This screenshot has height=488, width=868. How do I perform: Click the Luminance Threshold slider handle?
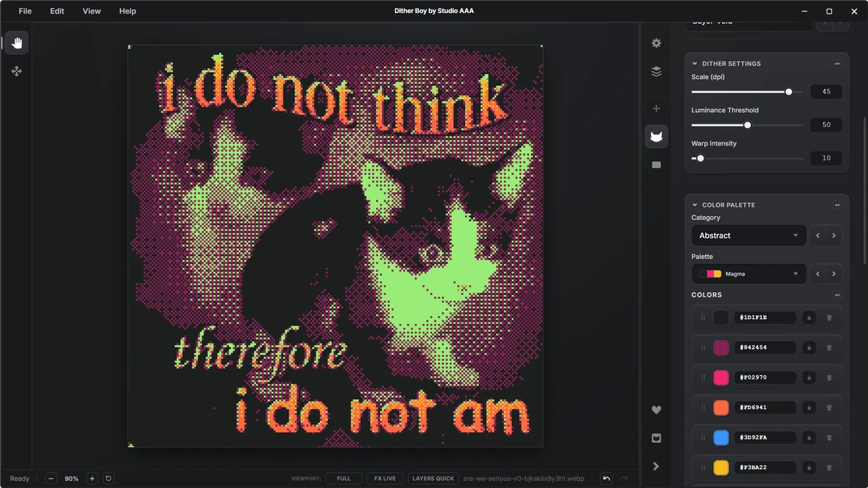(x=747, y=125)
